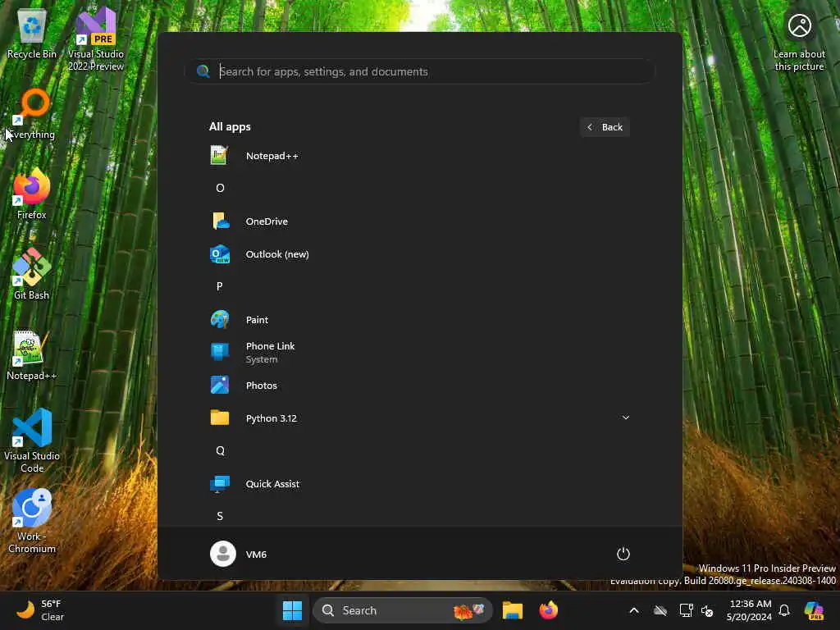This screenshot has width=840, height=630.
Task: Select Git Bash desktop shortcut
Action: (x=32, y=274)
